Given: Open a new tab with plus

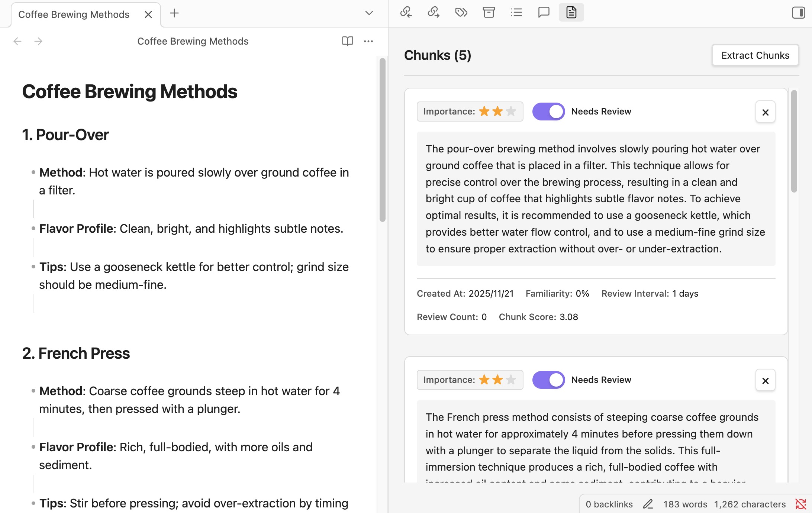Looking at the screenshot, I should click(x=174, y=13).
